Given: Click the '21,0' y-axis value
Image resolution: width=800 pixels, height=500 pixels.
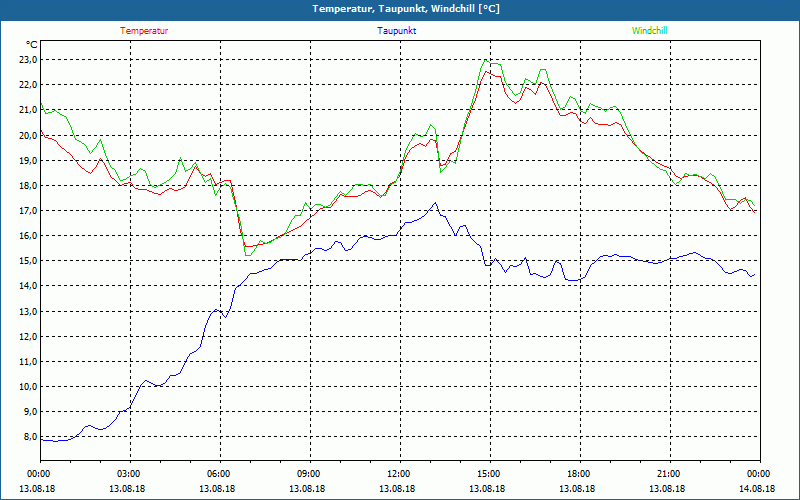Looking at the screenshot, I should (x=30, y=110).
